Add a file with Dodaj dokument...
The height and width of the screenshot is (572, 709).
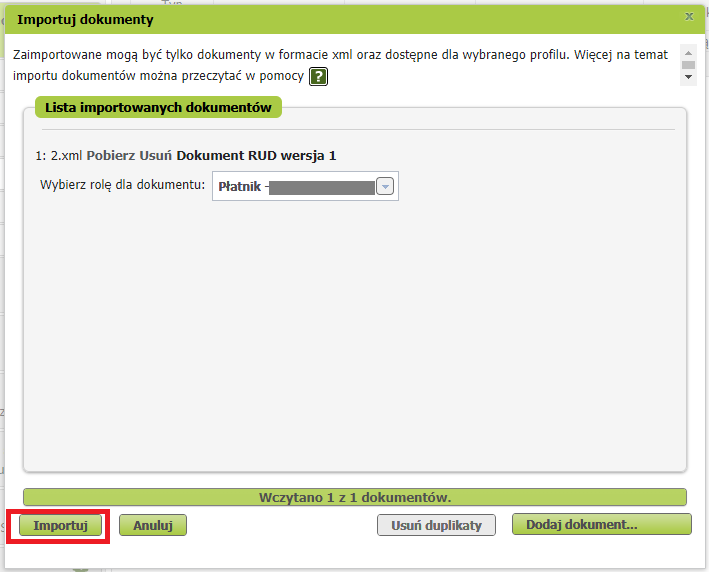[601, 525]
